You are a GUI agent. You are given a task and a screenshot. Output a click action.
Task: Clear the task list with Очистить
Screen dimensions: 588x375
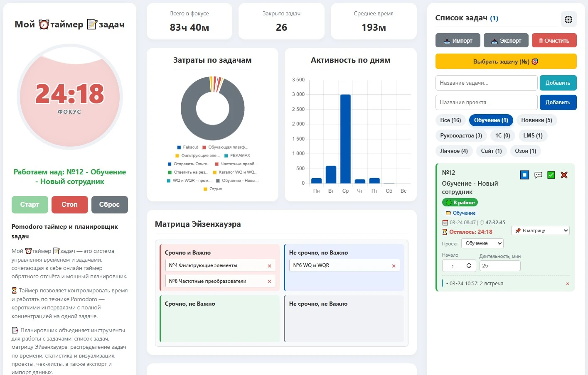[x=554, y=41]
